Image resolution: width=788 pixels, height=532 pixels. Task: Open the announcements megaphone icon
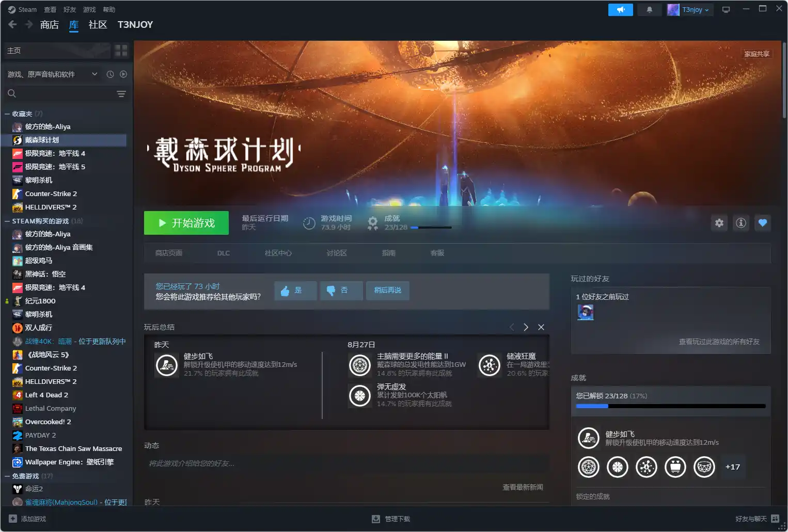point(620,10)
